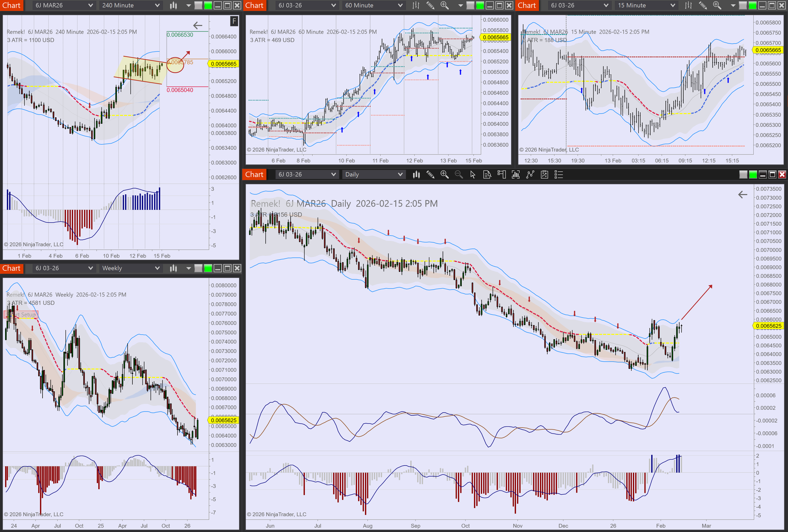Screen dimensions: 788x532
Task: Click back arrow on the Daily chart
Action: pyautogui.click(x=743, y=195)
